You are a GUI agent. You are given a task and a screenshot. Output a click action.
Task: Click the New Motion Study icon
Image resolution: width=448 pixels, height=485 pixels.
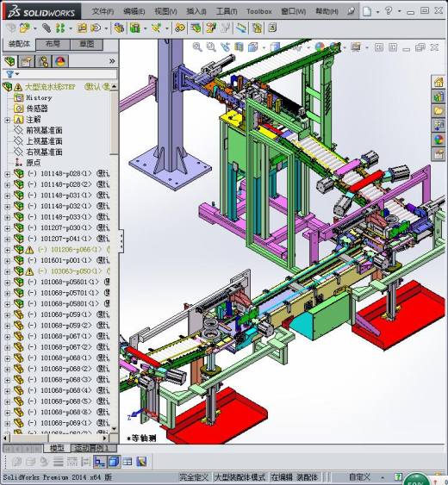[x=180, y=28]
